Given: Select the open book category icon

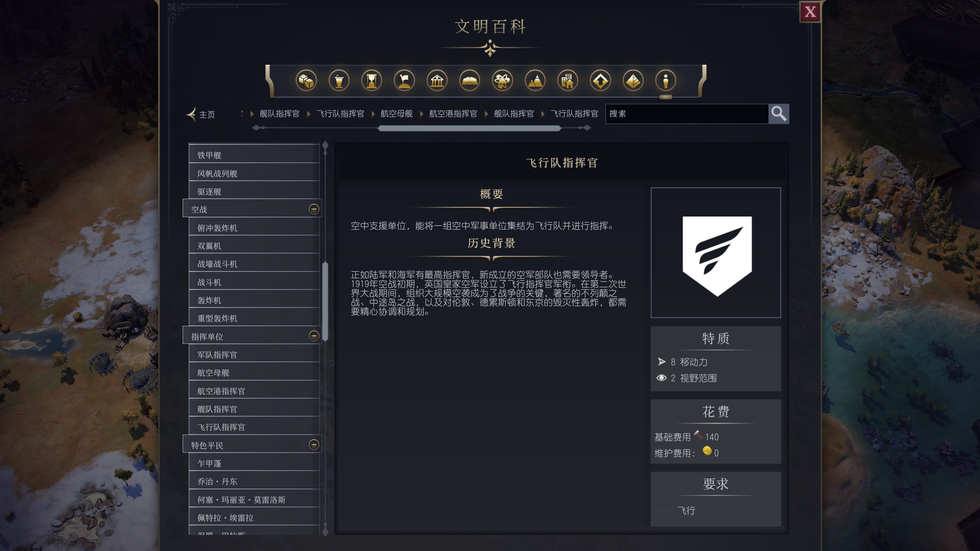Looking at the screenshot, I should (x=470, y=81).
